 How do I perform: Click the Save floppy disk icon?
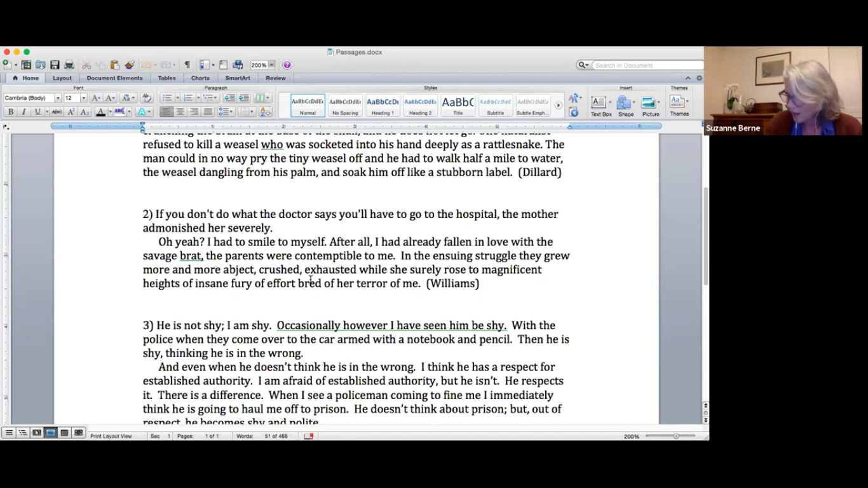55,65
